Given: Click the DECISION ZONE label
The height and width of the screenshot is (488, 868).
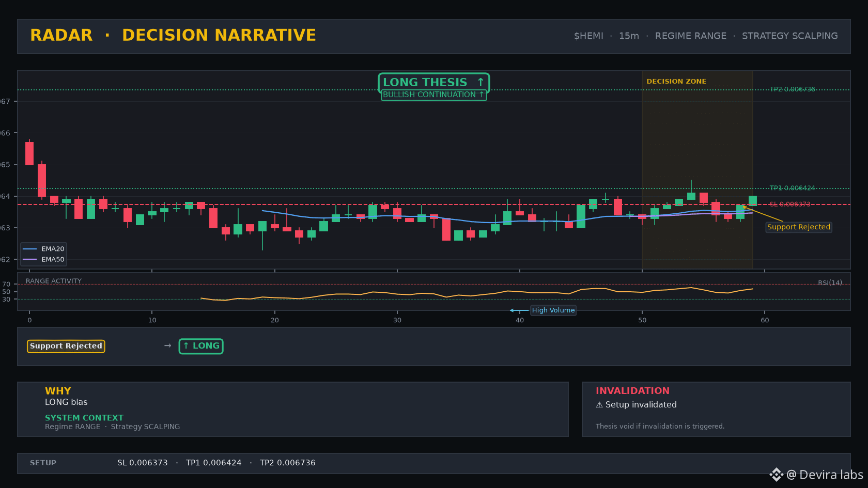Looking at the screenshot, I should [x=676, y=82].
